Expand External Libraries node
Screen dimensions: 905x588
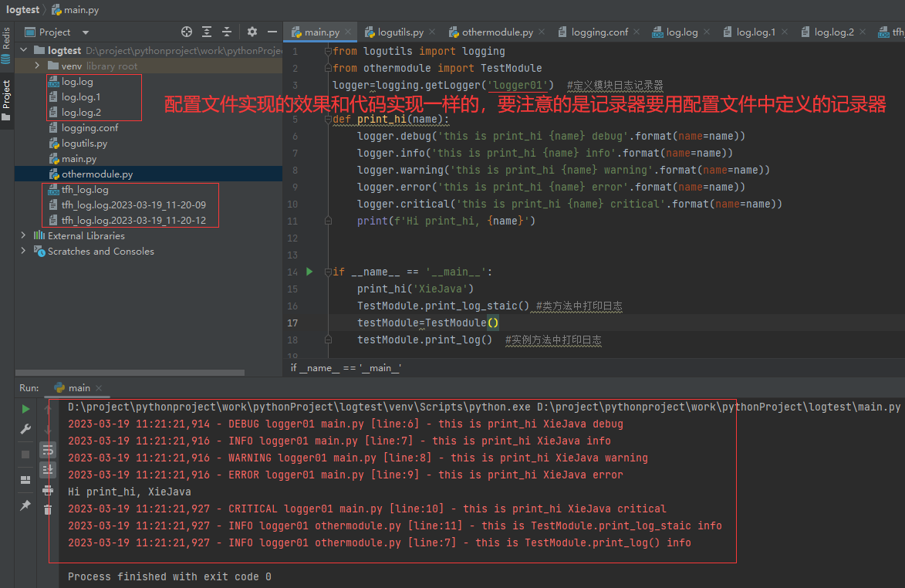pos(23,236)
